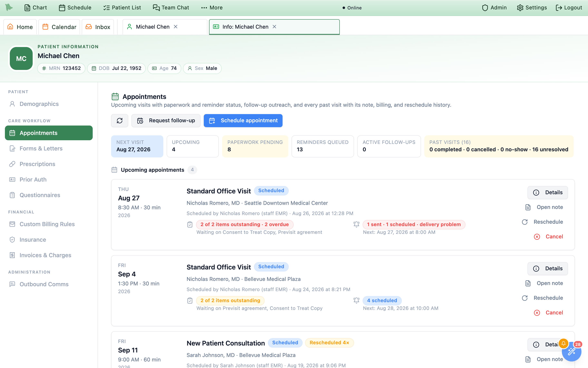Open Prior Auth
Image resolution: width=588 pixels, height=368 pixels.
click(49, 180)
